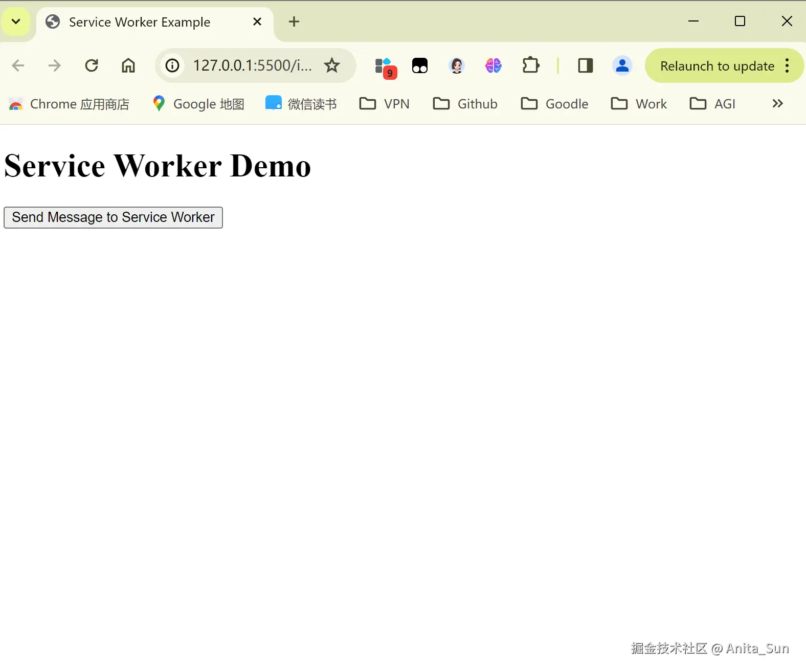Click Relaunch to update button
The height and width of the screenshot is (672, 806).
point(717,65)
